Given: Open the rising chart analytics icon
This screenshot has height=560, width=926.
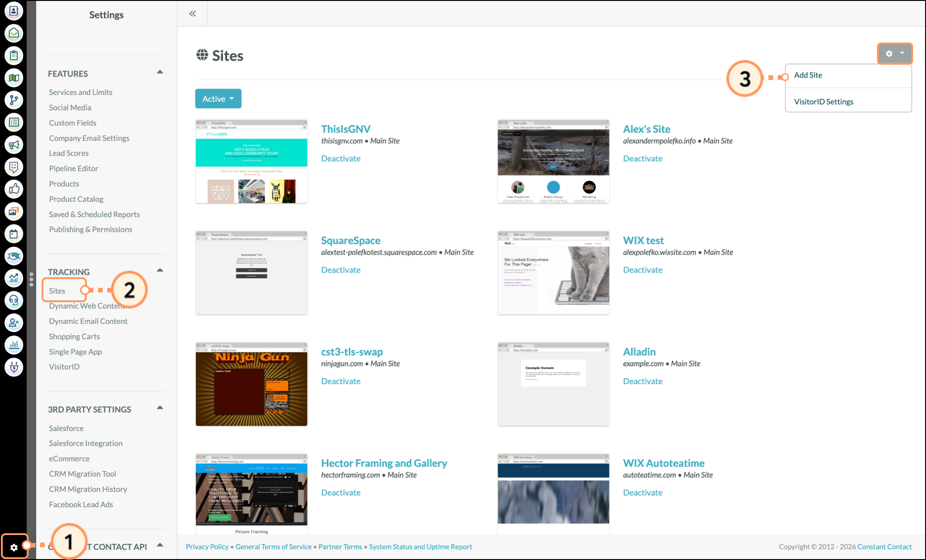Looking at the screenshot, I should point(14,278).
